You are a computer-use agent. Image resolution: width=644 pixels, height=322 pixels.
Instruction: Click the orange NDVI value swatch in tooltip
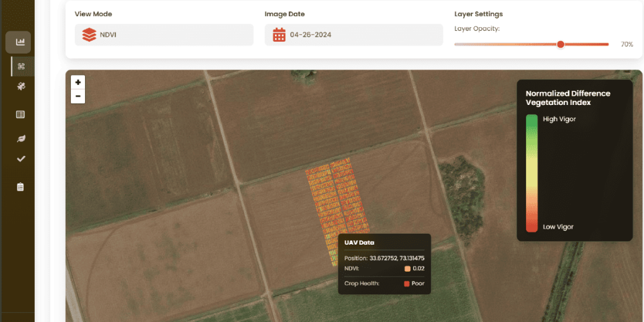408,269
